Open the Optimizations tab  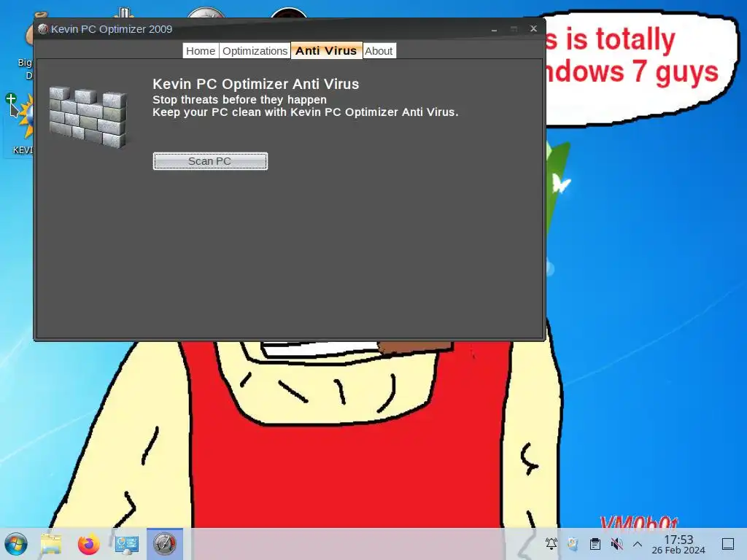click(x=255, y=51)
